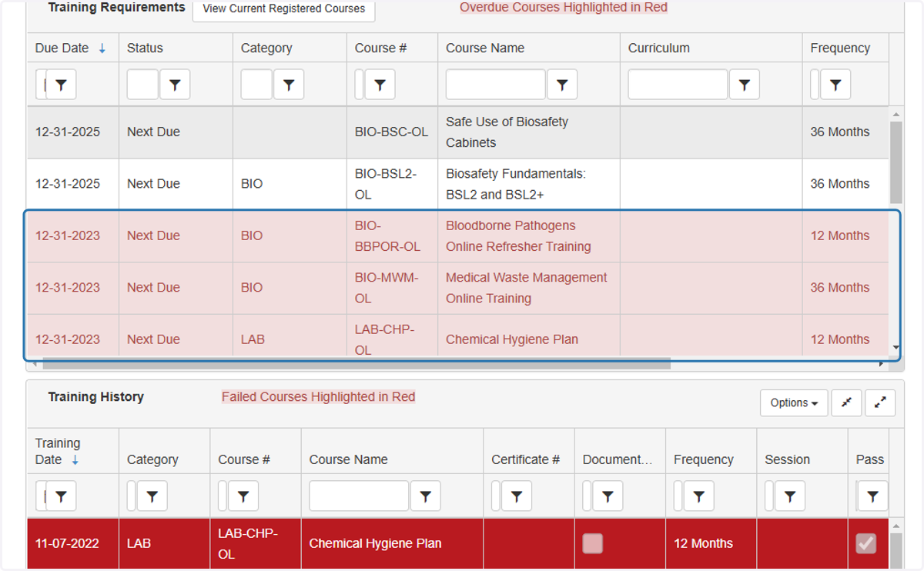Collapse the Training History panel with inward arrows

coord(846,402)
